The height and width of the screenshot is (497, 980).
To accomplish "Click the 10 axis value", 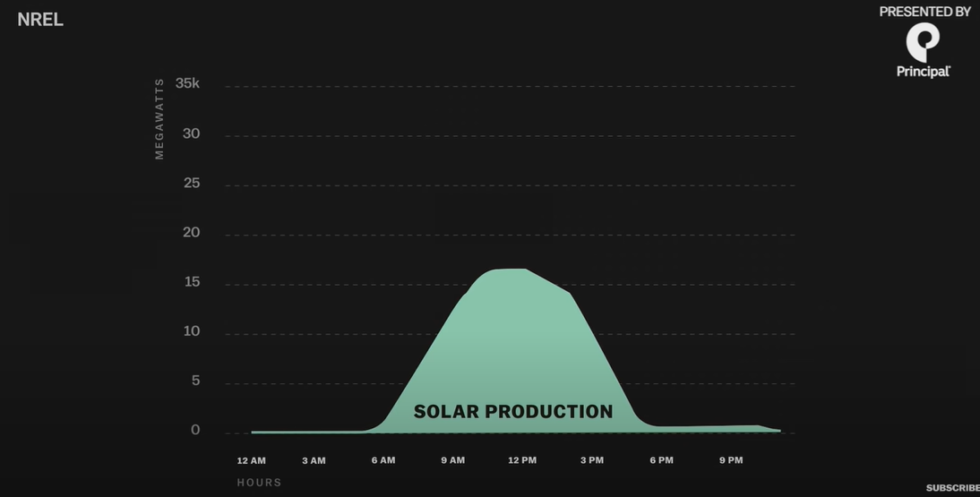I will tap(192, 330).
